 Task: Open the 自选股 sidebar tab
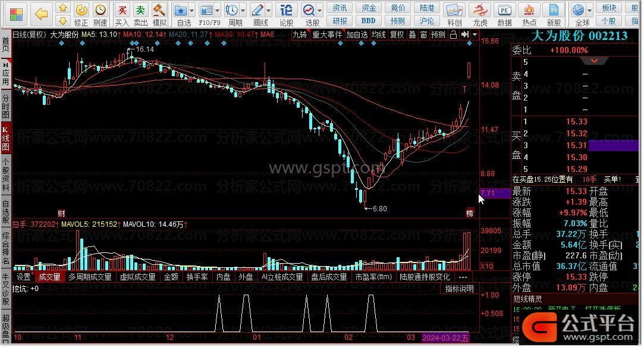pos(6,212)
